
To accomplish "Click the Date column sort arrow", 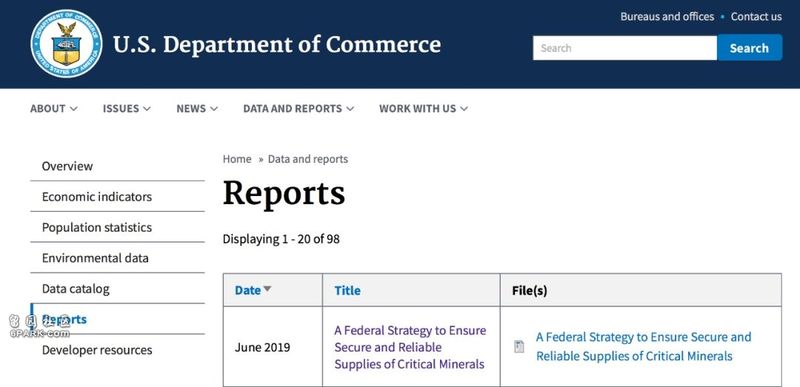I will 267,289.
